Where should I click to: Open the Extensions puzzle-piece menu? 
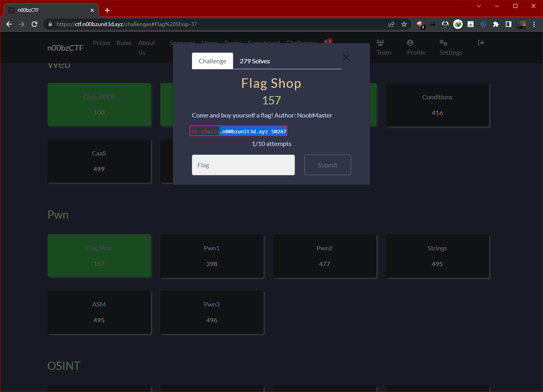(x=496, y=24)
